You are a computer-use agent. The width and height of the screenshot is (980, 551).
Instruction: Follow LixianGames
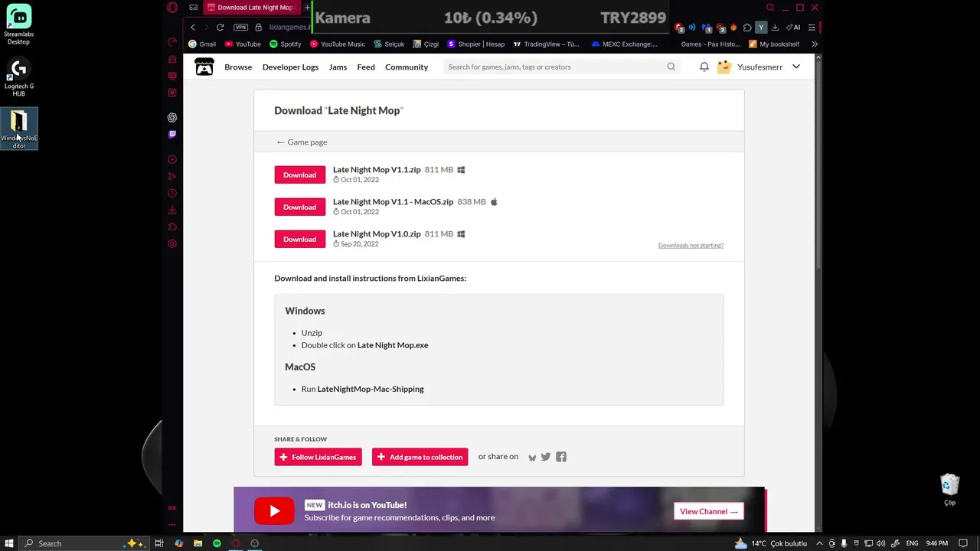click(x=318, y=457)
